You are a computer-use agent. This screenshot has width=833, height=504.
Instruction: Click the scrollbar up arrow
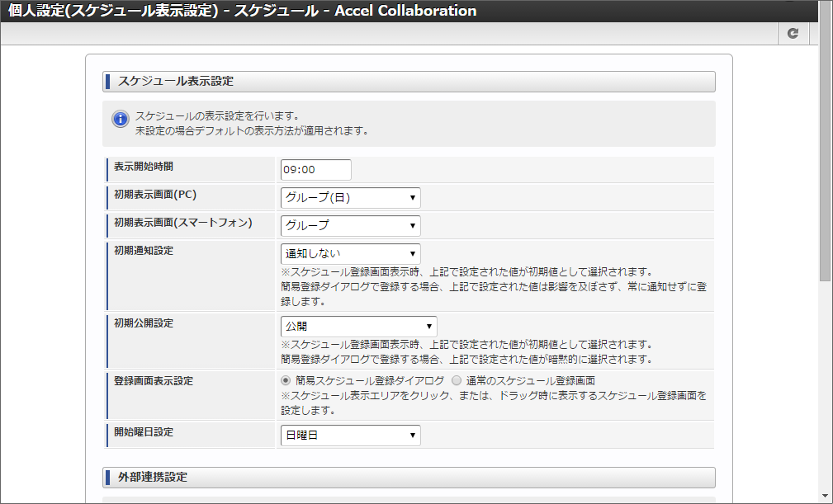click(x=826, y=7)
